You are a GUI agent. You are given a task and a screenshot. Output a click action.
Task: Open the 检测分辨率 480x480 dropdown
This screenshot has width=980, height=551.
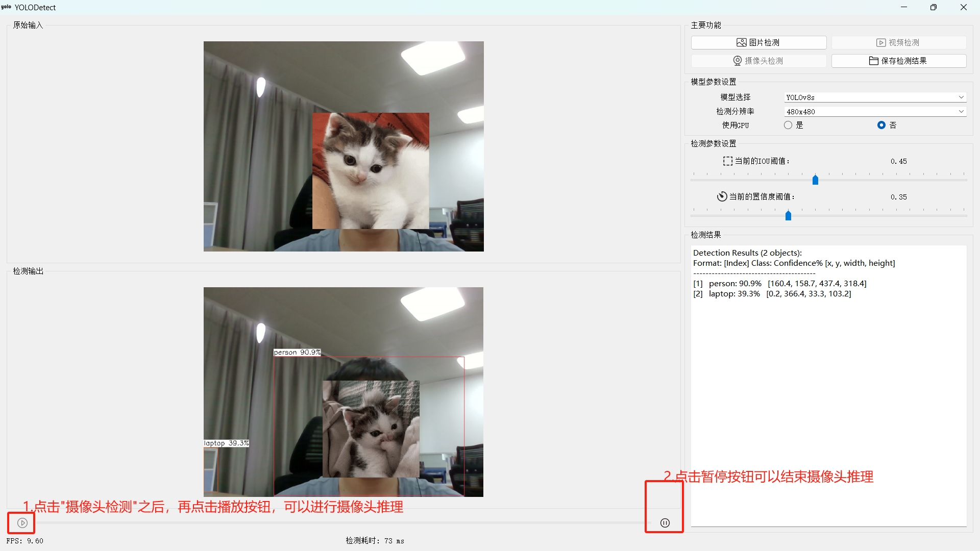(x=874, y=111)
